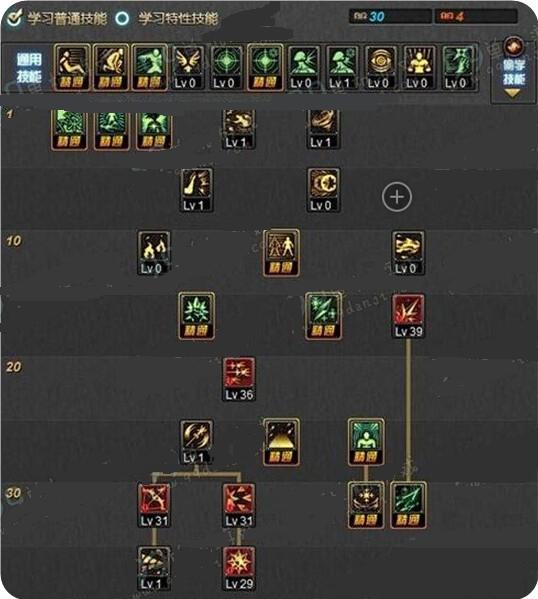Click the blue SP value of 30
The height and width of the screenshot is (599, 538).
click(x=376, y=16)
